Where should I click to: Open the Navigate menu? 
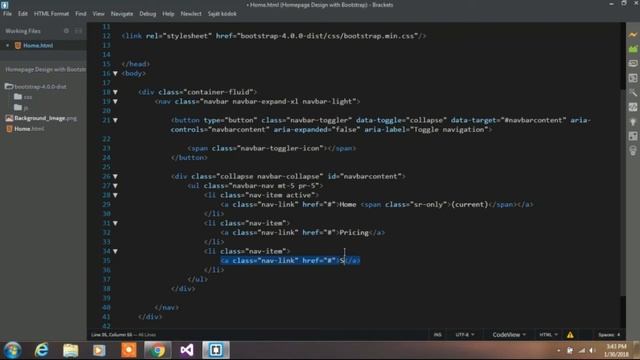(122, 13)
